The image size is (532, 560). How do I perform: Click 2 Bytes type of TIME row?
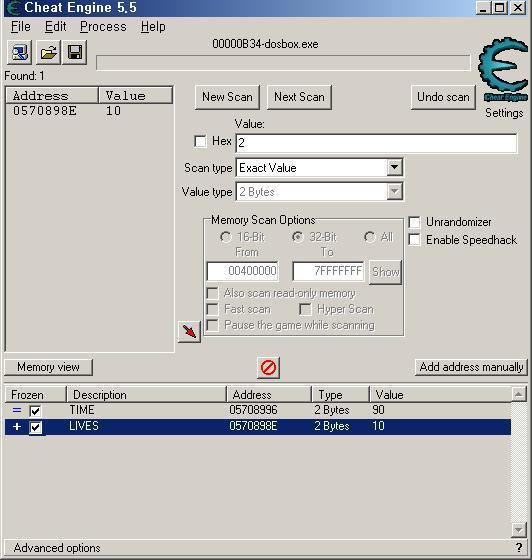click(x=332, y=410)
